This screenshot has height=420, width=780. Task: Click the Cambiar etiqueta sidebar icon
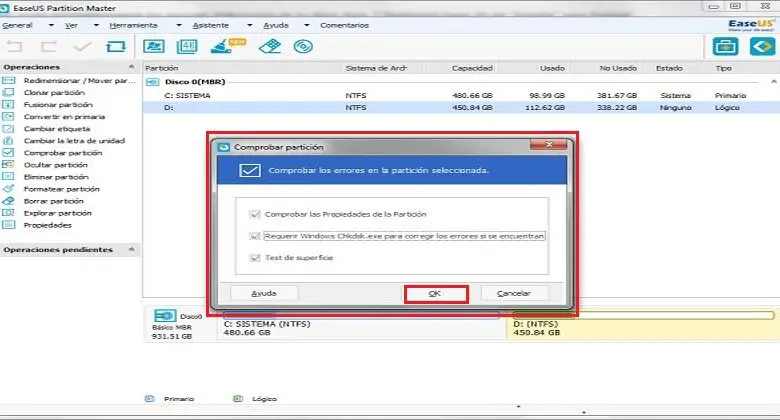tap(8, 129)
